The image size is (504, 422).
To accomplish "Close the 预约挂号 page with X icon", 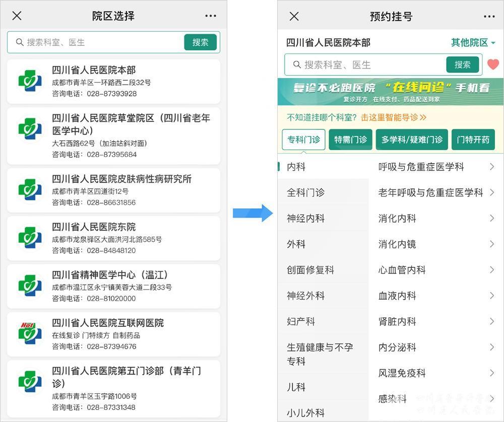I will click(x=294, y=16).
